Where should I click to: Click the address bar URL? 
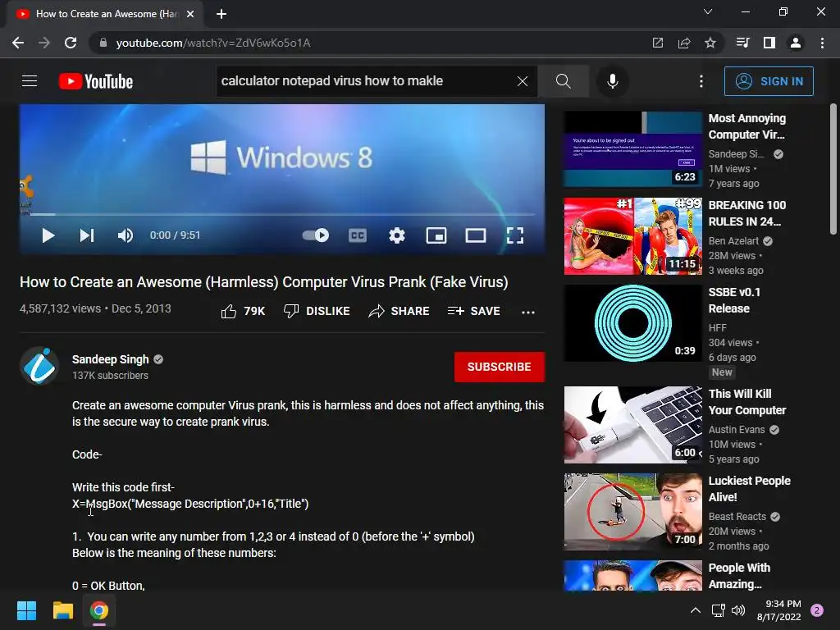click(213, 43)
